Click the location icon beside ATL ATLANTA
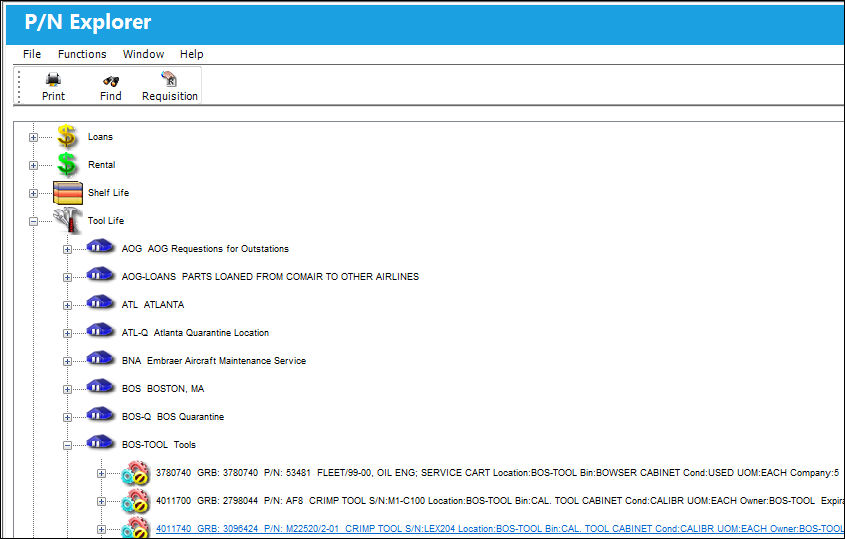 point(100,302)
